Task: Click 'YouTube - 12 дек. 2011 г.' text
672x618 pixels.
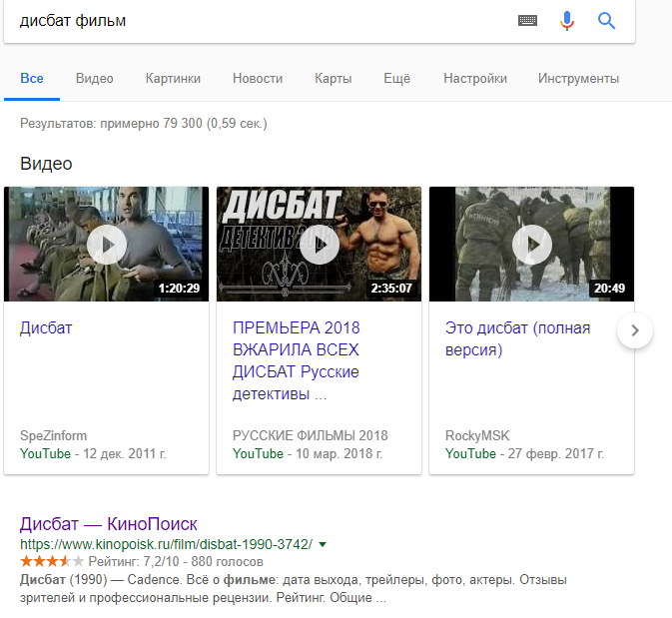Action: (x=93, y=454)
